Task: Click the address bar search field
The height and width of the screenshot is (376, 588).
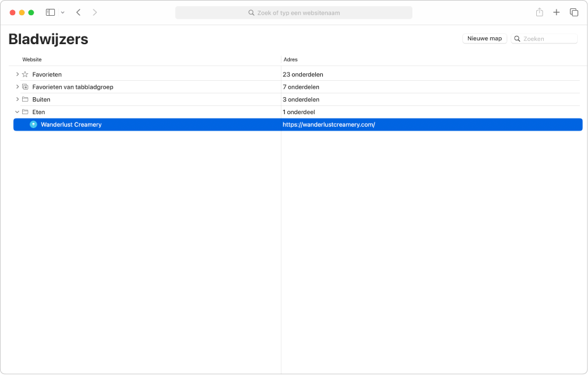Action: coord(294,13)
